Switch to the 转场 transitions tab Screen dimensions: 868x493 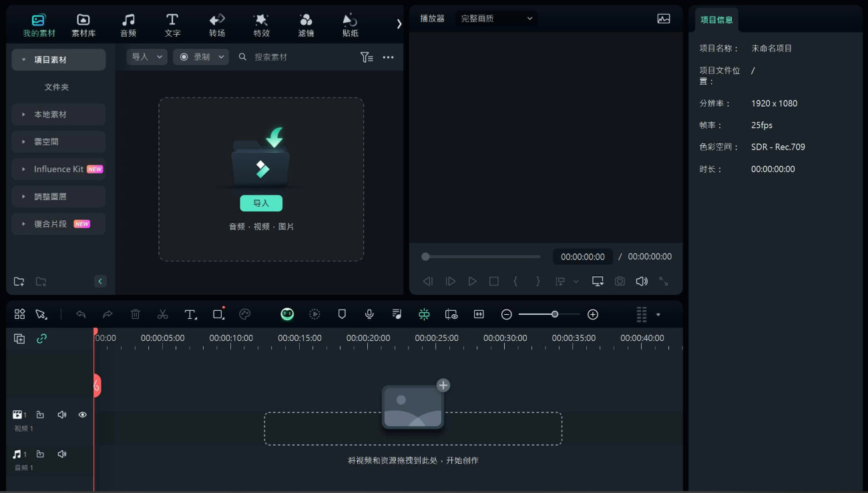(217, 25)
